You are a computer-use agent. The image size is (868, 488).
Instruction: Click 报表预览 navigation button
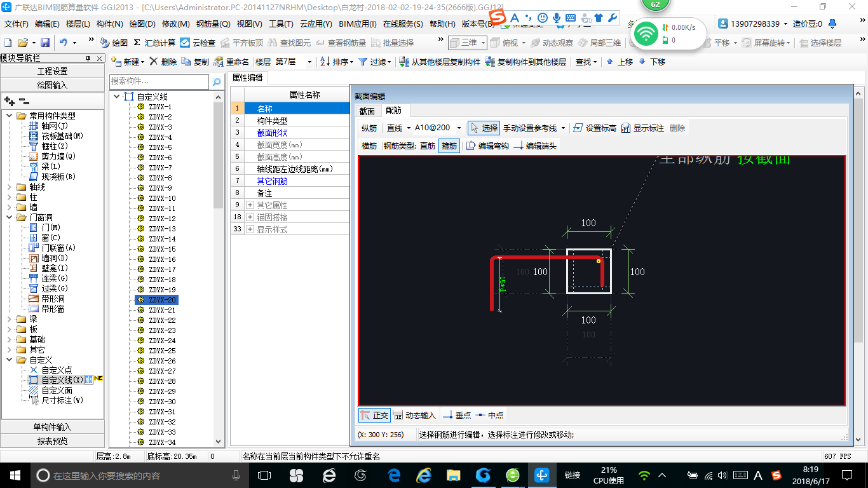tap(52, 440)
